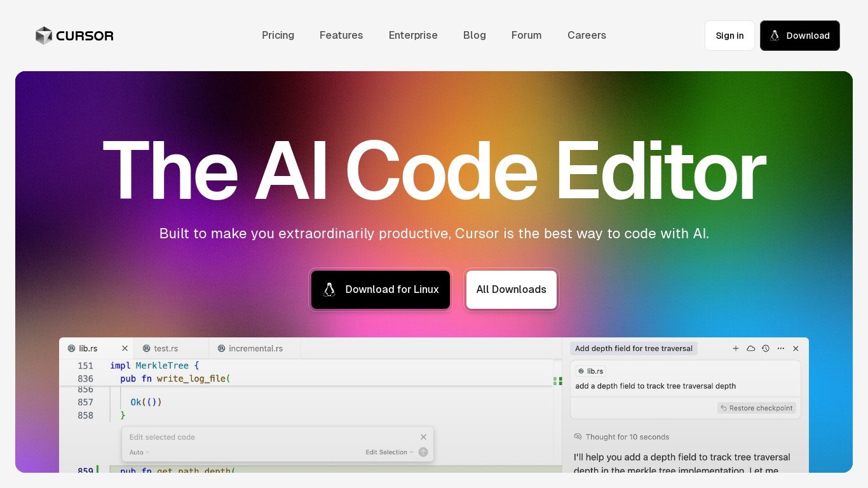This screenshot has width=868, height=488.
Task: Start a new chat with the plus icon
Action: coord(736,348)
